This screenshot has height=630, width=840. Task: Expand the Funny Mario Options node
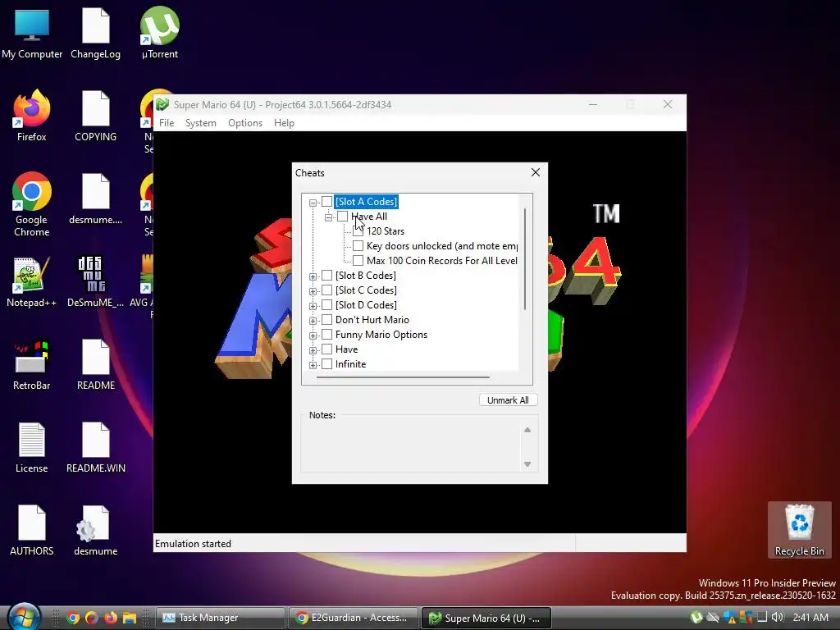coord(313,336)
